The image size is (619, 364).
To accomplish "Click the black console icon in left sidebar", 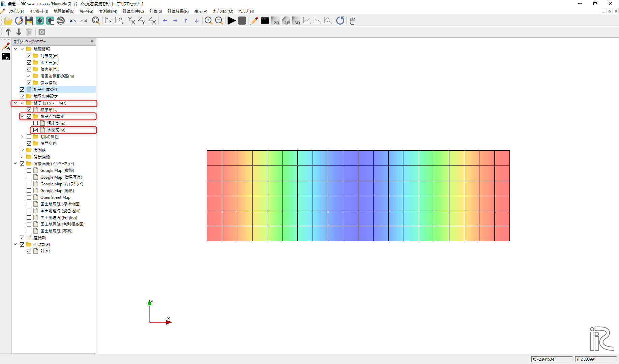I will pyautogui.click(x=6, y=57).
